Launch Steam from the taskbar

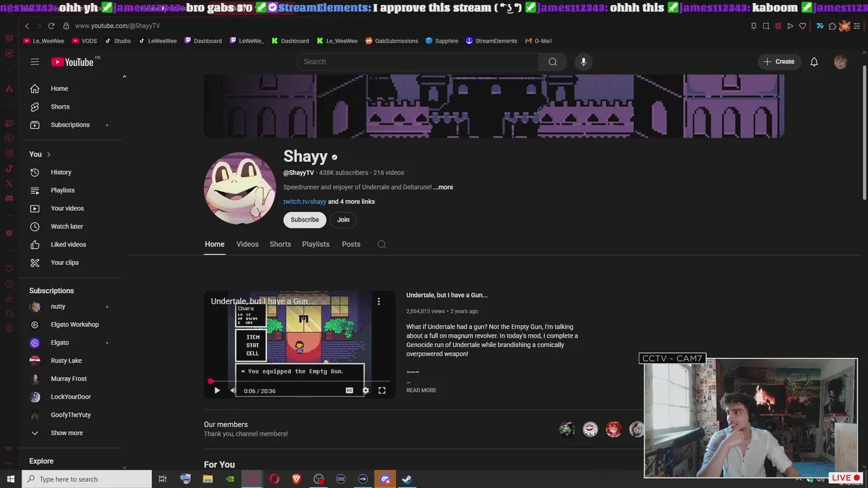pyautogui.click(x=407, y=479)
